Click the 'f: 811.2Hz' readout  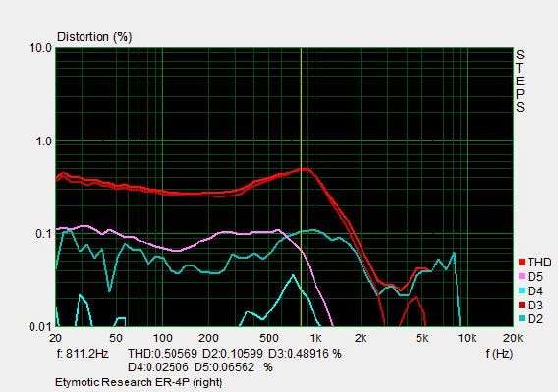[x=83, y=354]
